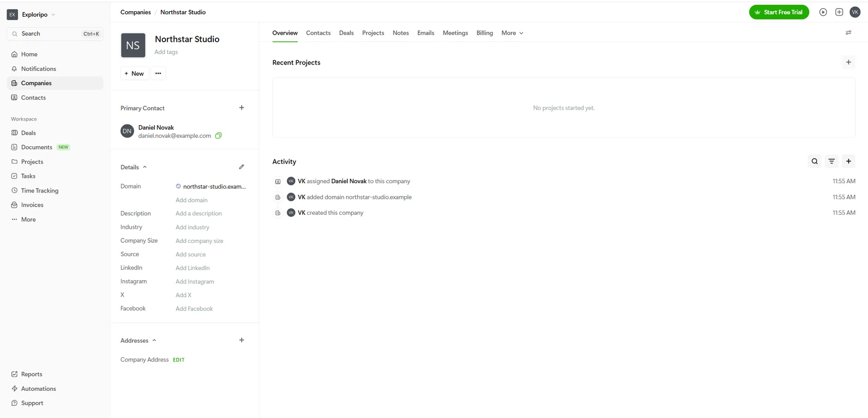Open the Exploripo workspace dropdown
868x418 pixels.
click(31, 15)
